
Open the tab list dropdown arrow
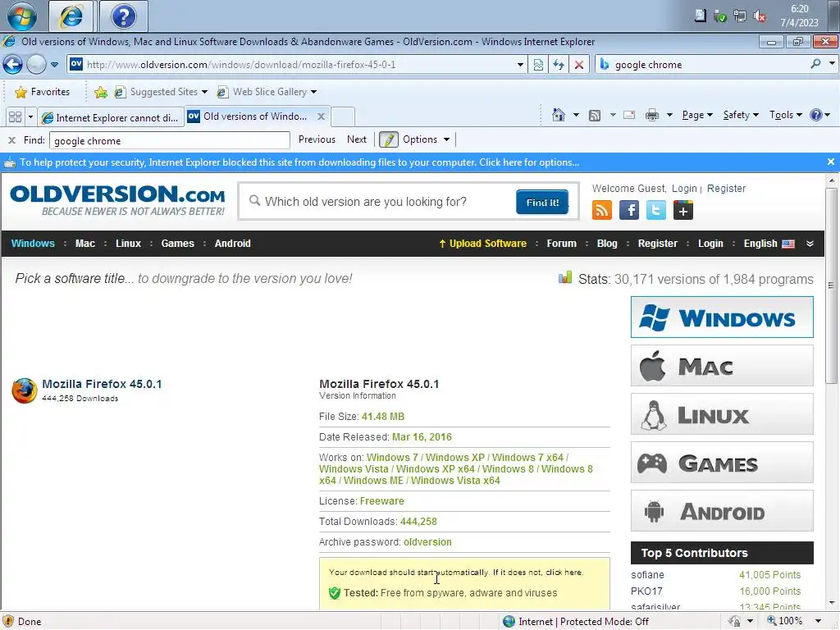tap(30, 116)
